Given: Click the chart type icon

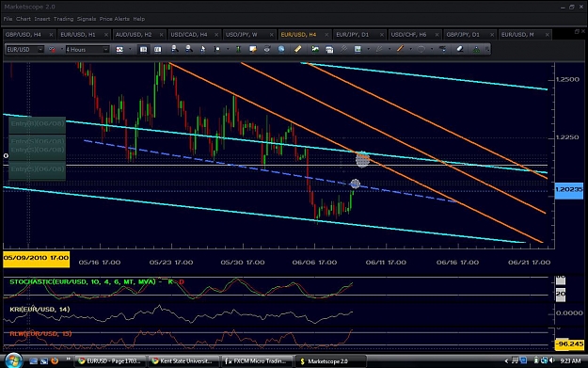Looking at the screenshot, I should [119, 50].
